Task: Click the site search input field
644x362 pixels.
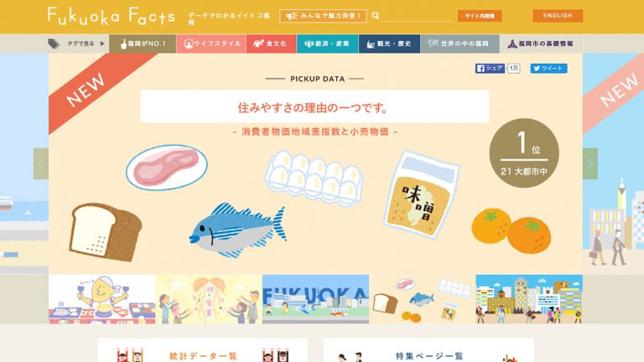Action: click(x=418, y=16)
